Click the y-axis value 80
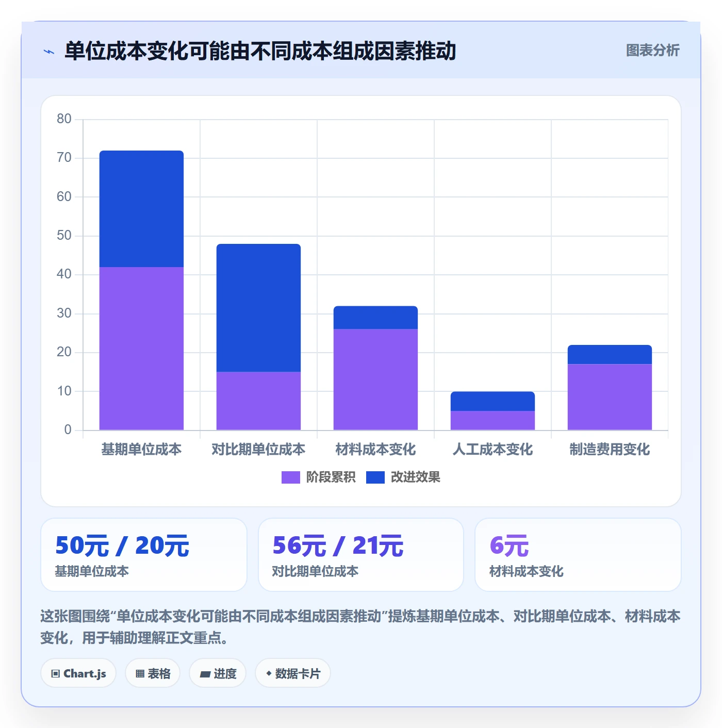The height and width of the screenshot is (728, 722). tap(64, 119)
